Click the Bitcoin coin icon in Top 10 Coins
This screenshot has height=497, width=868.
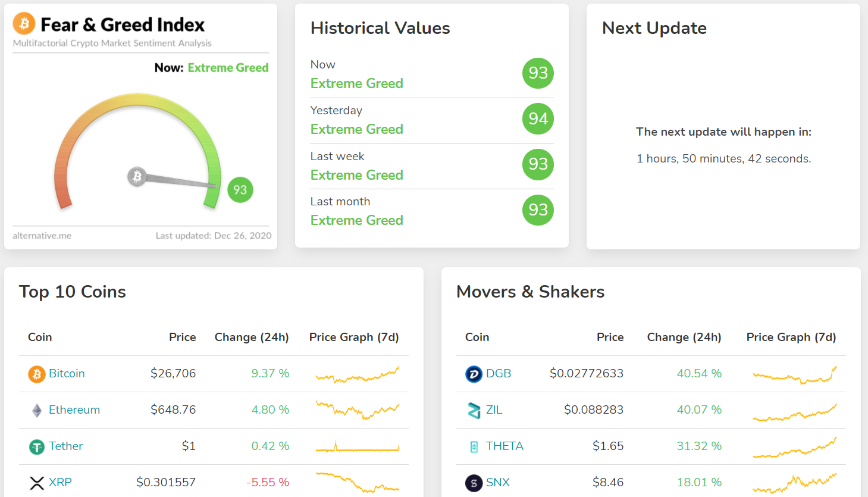pos(37,374)
